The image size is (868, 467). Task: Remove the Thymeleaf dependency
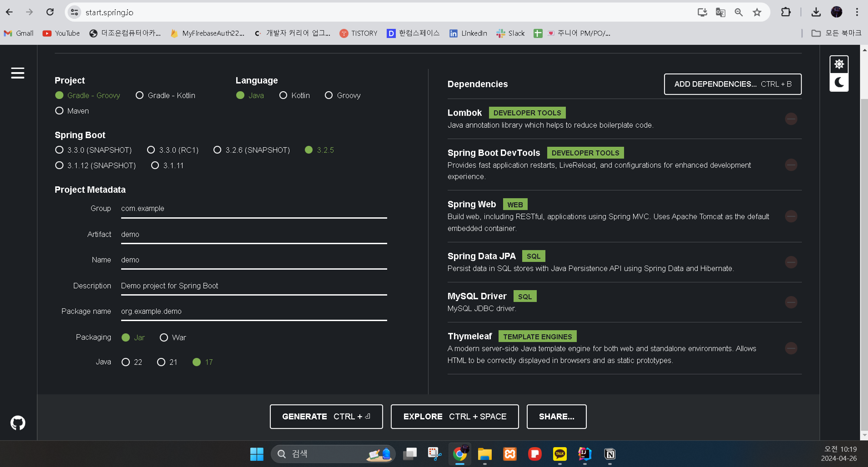pyautogui.click(x=791, y=348)
